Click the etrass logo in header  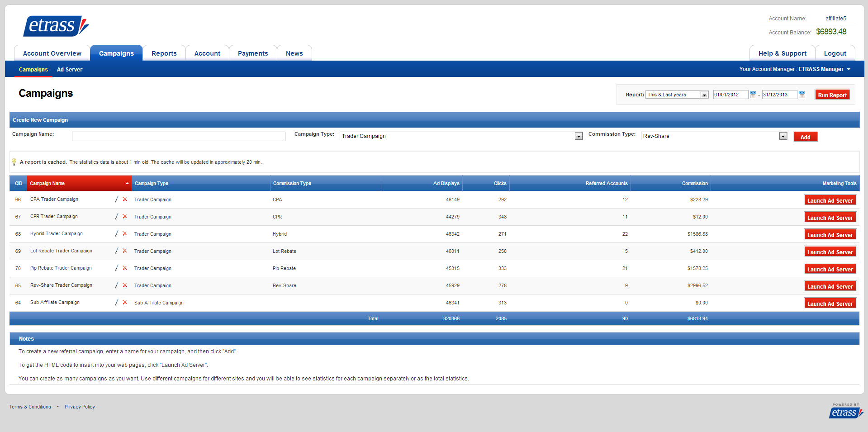(56, 26)
